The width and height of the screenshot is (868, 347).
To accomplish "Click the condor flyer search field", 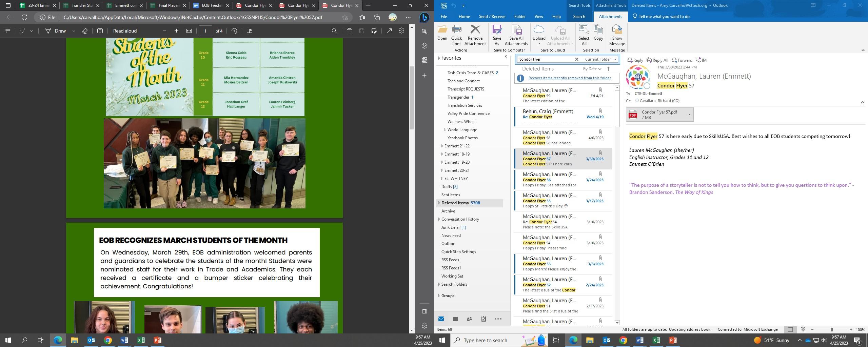I will click(x=545, y=59).
